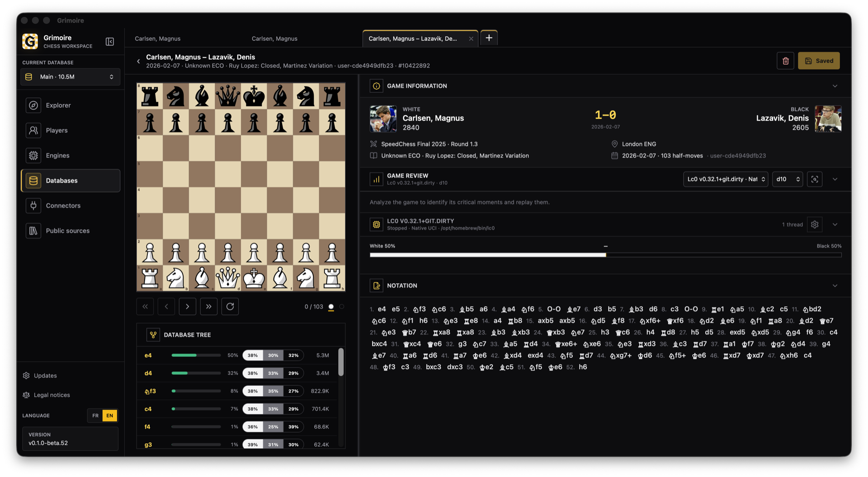
Task: Click move 1. e4 in notation
Action: 382,309
